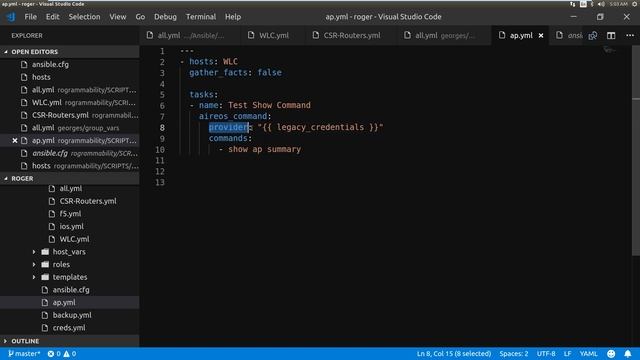The height and width of the screenshot is (360, 640).
Task: Open WLC.yml in Open Editors list
Action: [x=69, y=102]
